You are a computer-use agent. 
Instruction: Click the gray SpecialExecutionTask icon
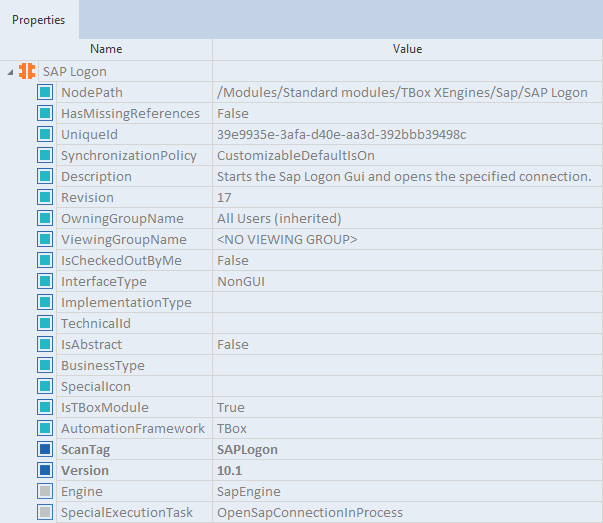point(45,512)
